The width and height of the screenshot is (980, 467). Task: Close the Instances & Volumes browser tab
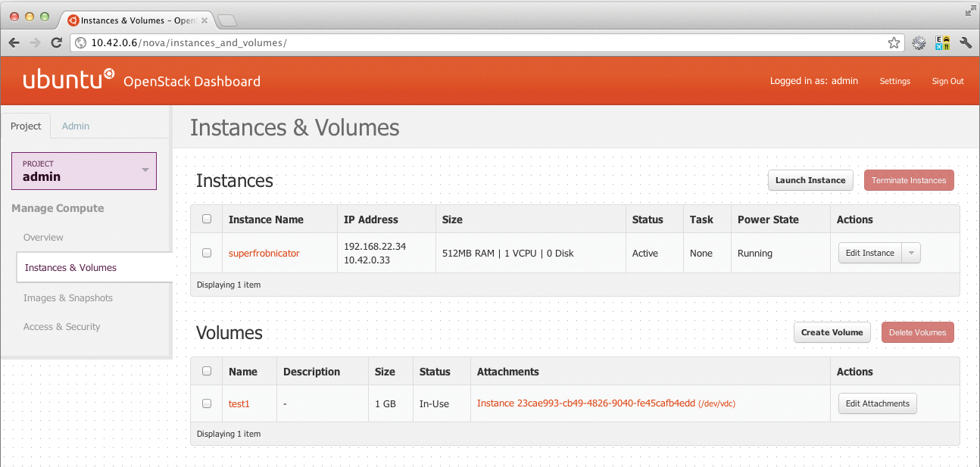(204, 20)
